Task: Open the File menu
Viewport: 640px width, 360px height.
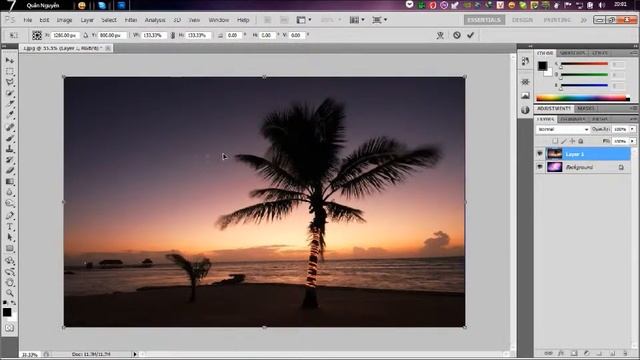Action: (x=28, y=20)
